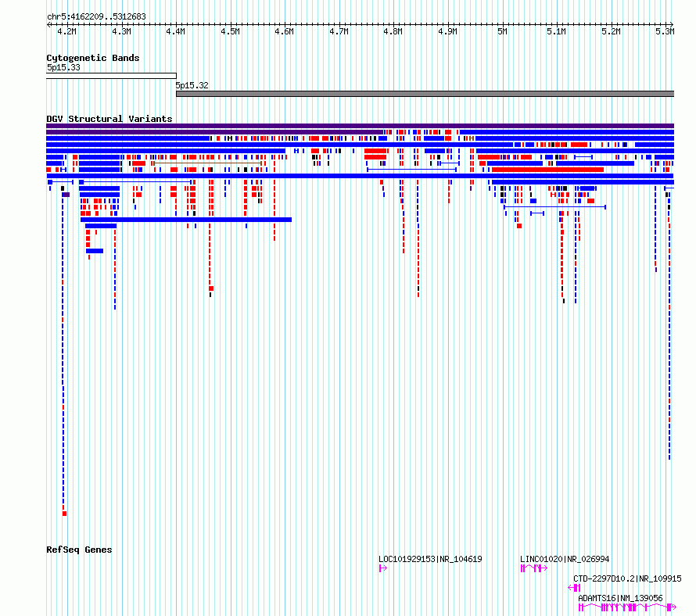Screen dimensions: 696x616
Task: Click the 5.1M ruler tick label
Action: tap(556, 31)
